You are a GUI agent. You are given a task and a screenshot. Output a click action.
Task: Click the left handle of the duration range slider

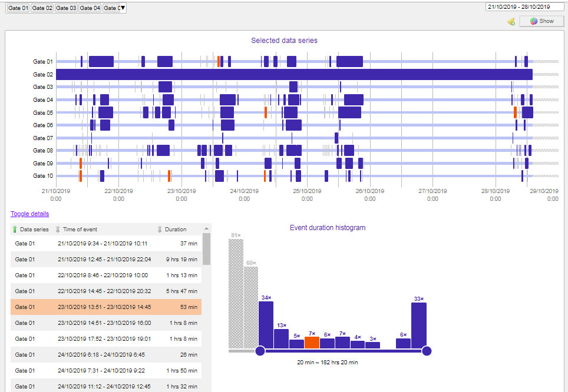(x=259, y=350)
